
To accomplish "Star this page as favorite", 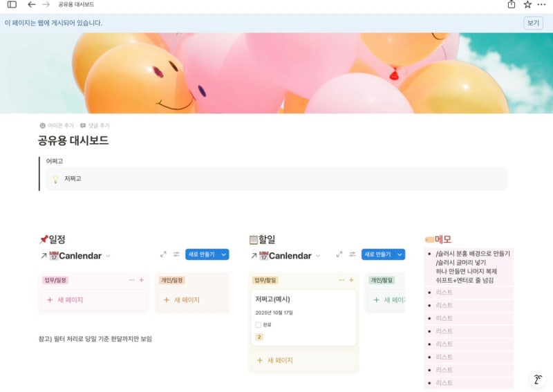I will [527, 5].
